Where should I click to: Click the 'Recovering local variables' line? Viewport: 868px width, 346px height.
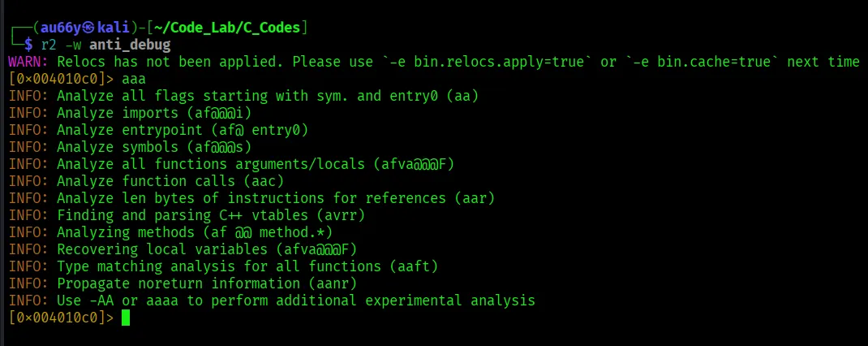207,249
